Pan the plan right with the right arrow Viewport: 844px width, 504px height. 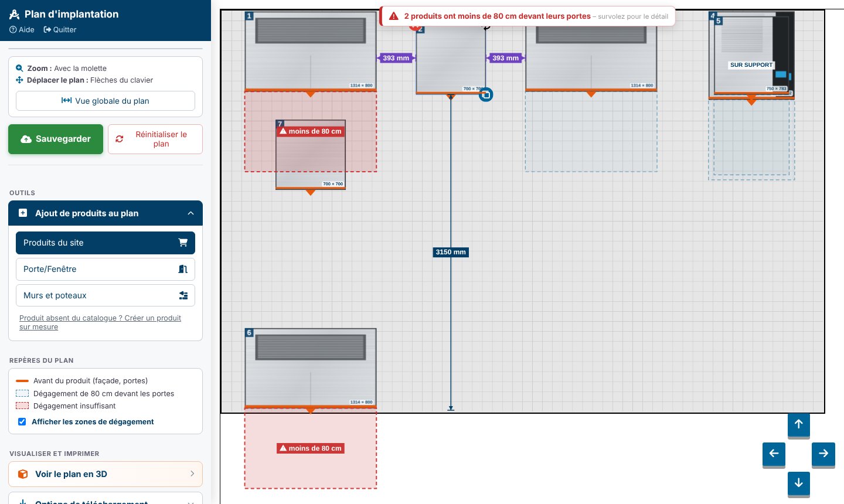823,454
